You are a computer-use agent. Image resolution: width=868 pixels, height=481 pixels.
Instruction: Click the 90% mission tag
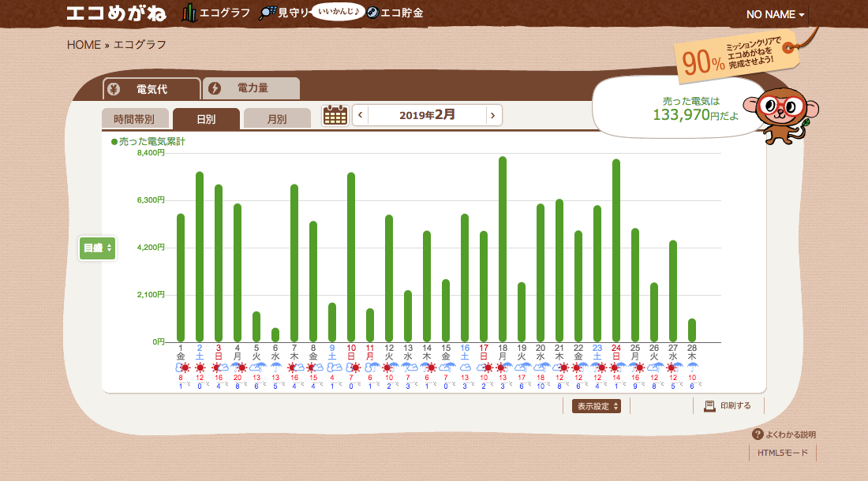(734, 57)
